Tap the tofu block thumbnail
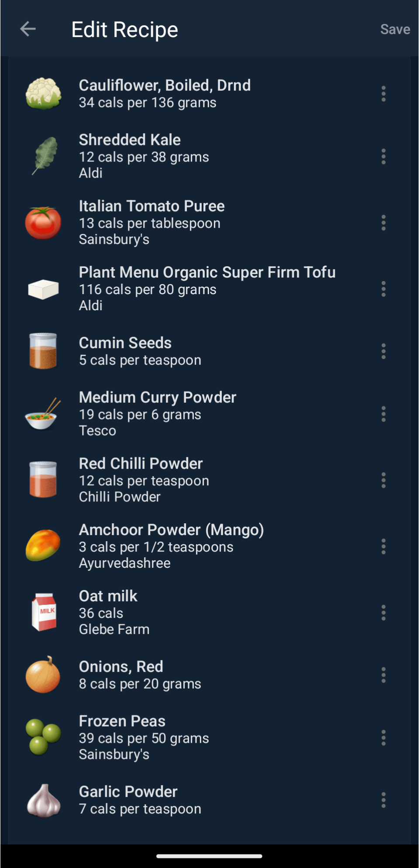 click(43, 289)
